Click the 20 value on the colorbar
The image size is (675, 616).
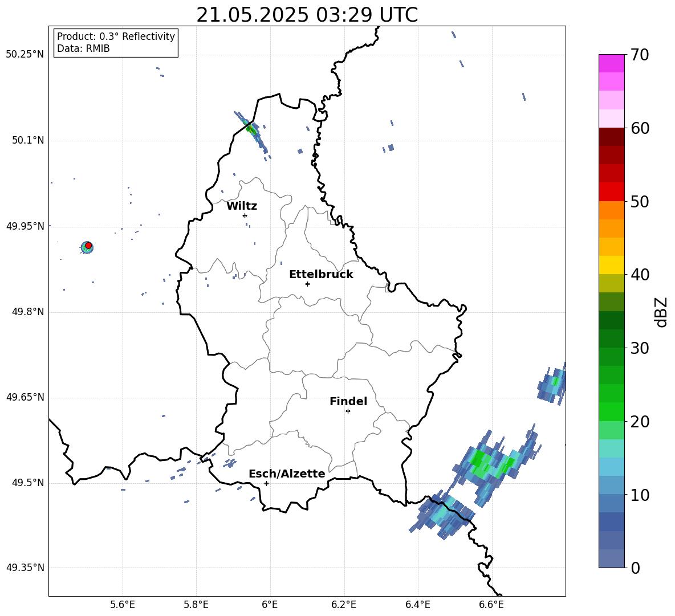[640, 422]
